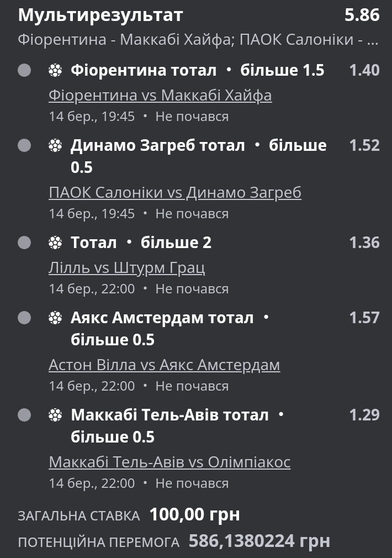The image size is (392, 558).
Task: Click soccer ball icon beside Тотал більше 2
Action: 55,243
